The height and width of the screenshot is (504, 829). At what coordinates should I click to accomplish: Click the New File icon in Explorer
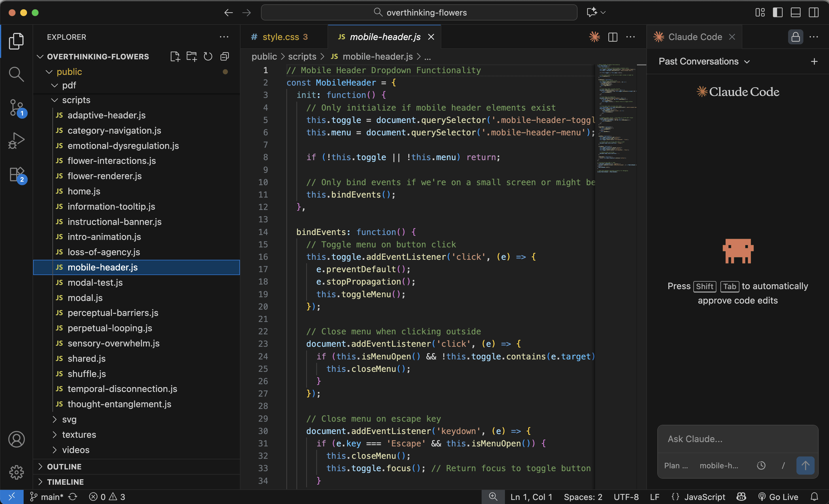[175, 56]
